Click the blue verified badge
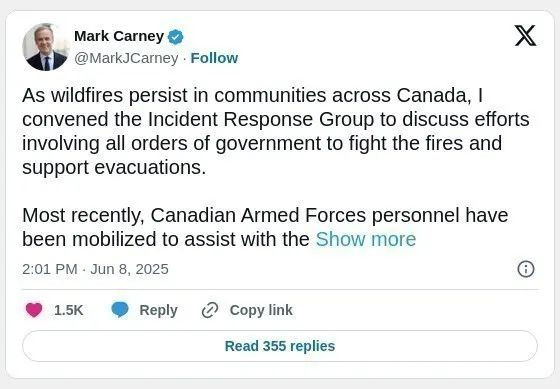This screenshot has width=560, height=389. (x=175, y=37)
